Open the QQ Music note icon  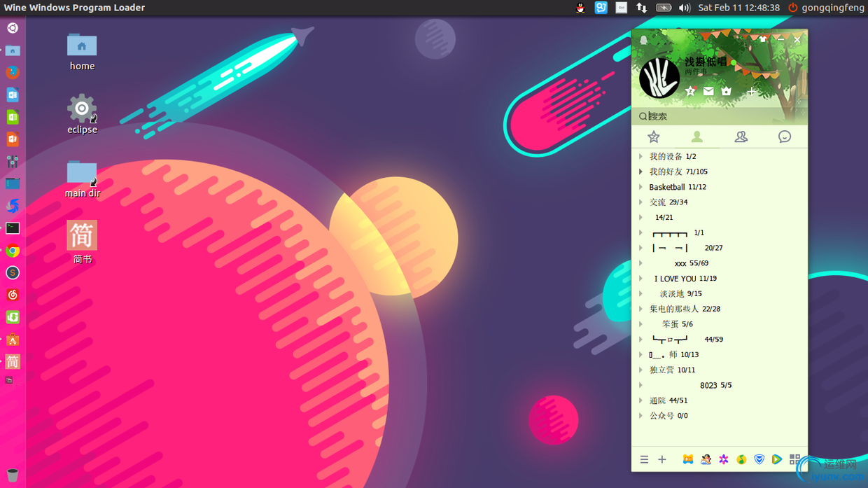(x=741, y=460)
